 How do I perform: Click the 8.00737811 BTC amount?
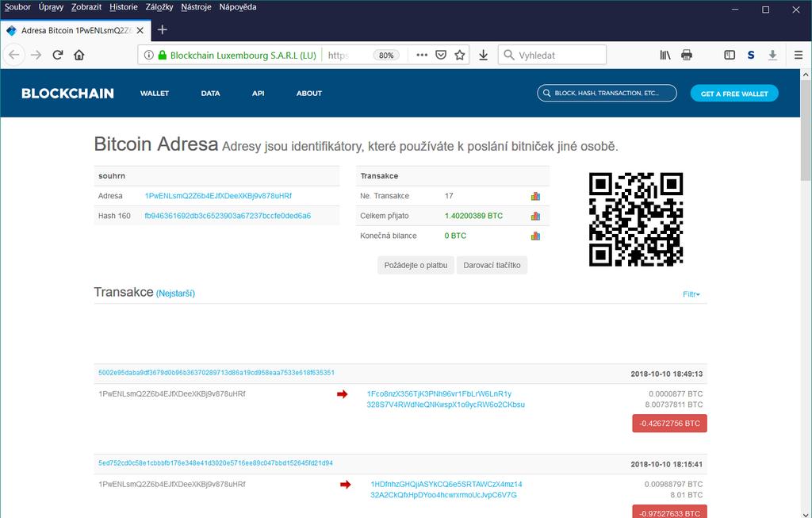coord(674,405)
